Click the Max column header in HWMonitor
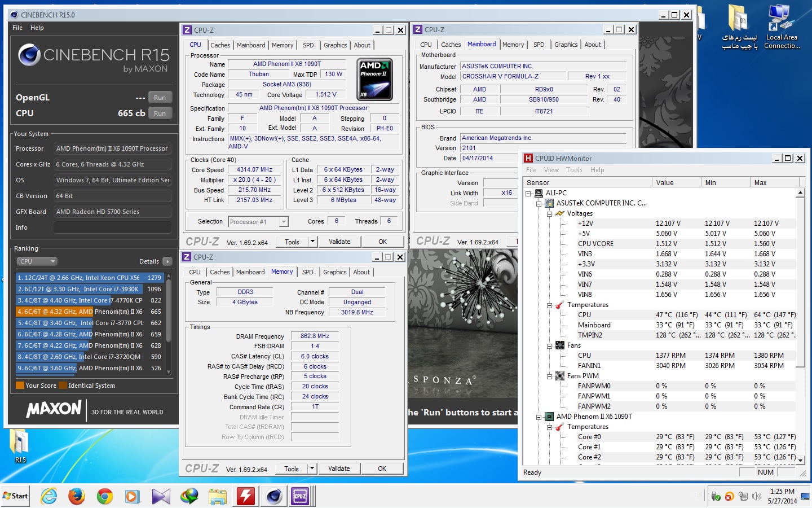 [x=774, y=183]
